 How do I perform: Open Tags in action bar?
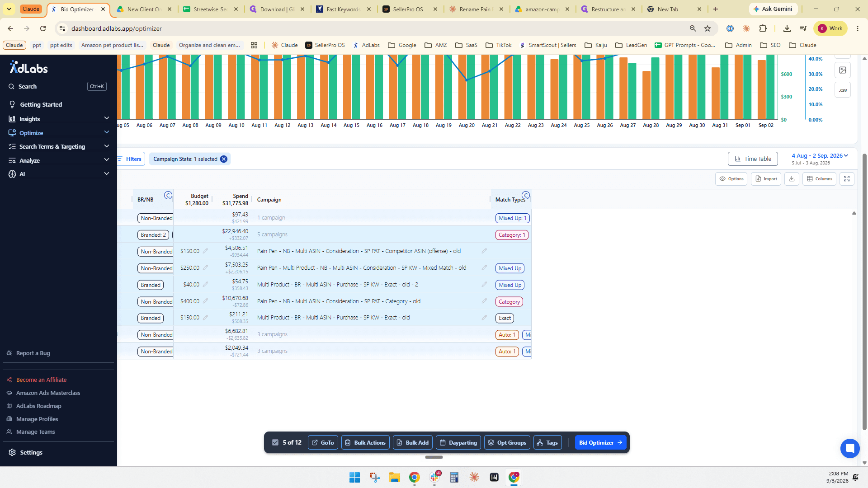(547, 442)
